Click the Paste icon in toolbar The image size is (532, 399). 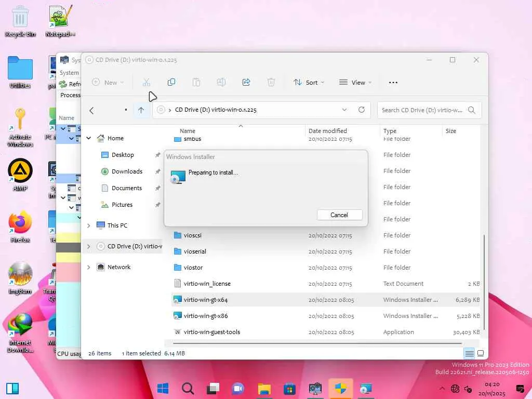pyautogui.click(x=196, y=83)
